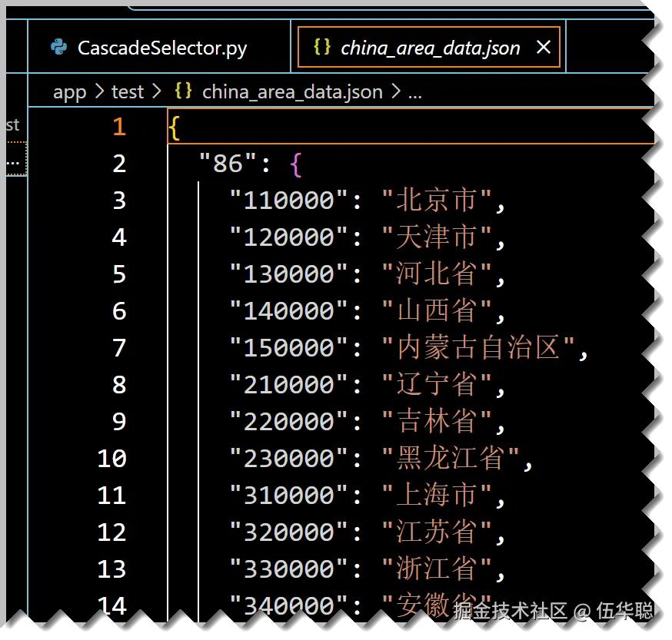Image resolution: width=672 pixels, height=640 pixels.
Task: Click the "310000" key
Action: click(288, 495)
